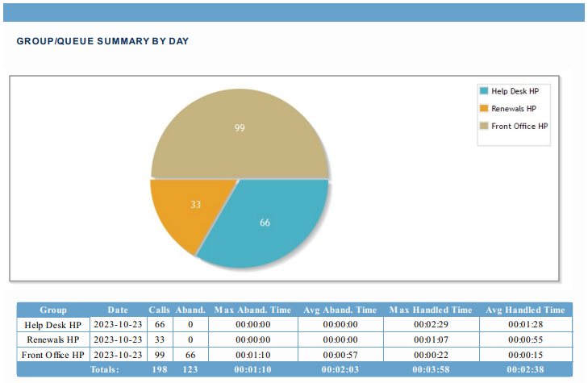This screenshot has height=383, width=588.
Task: Click the Help Desk HP legend label
Action: [x=515, y=91]
